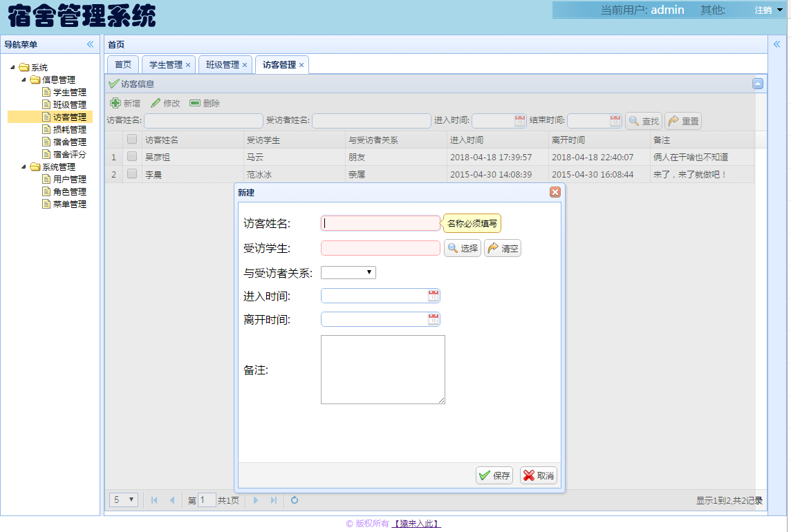Click the 查找 search button
Viewport: 791px width, 532px height.
644,121
